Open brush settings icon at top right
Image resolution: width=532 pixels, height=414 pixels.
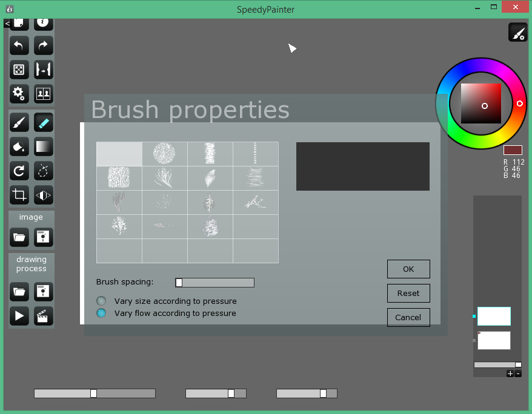(x=517, y=32)
